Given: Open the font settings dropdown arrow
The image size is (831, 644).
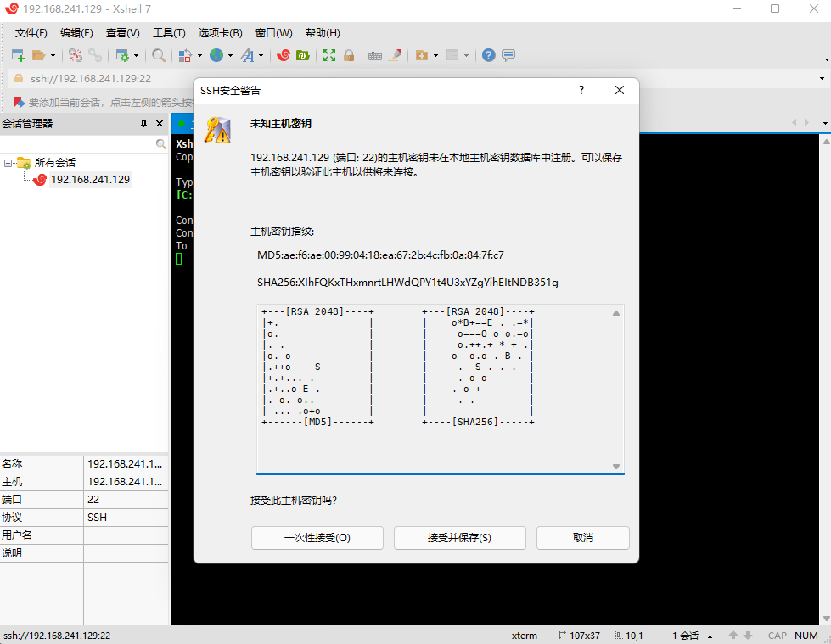Looking at the screenshot, I should click(x=261, y=55).
